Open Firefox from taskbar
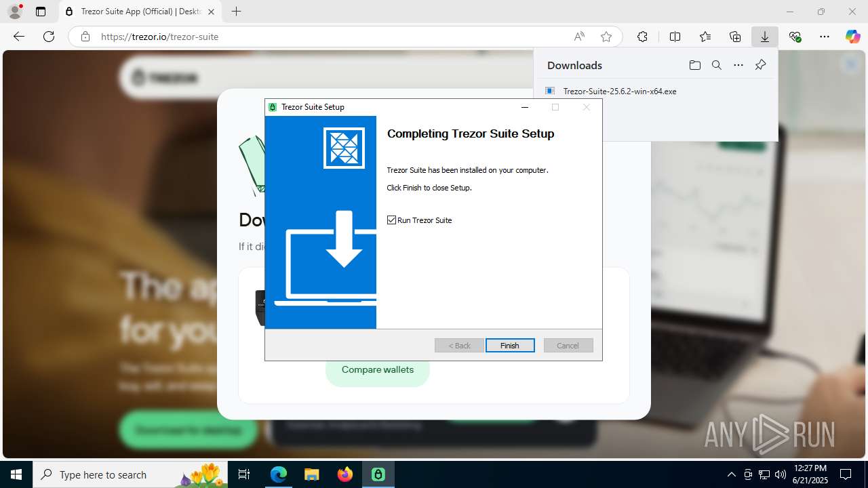 click(345, 474)
